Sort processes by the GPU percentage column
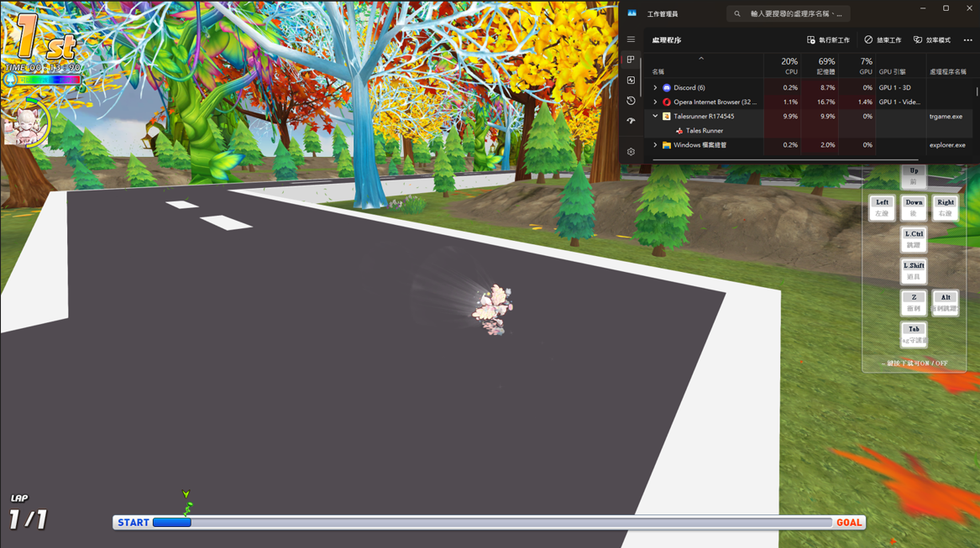This screenshot has height=548, width=980. pos(857,65)
